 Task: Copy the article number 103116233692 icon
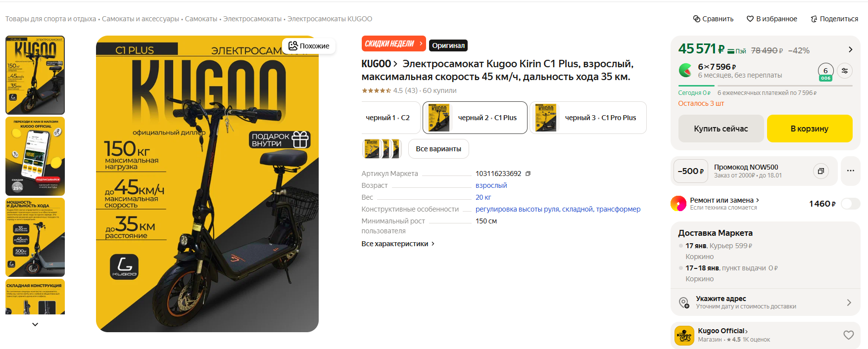[x=528, y=174]
